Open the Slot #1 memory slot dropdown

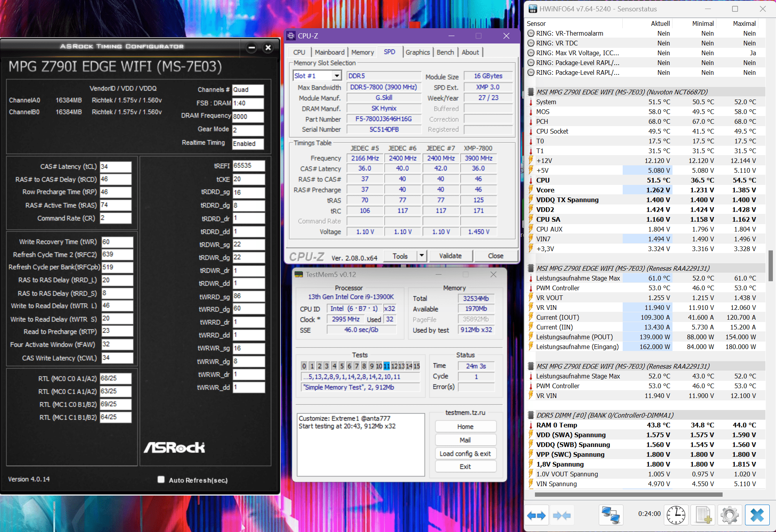[x=337, y=76]
